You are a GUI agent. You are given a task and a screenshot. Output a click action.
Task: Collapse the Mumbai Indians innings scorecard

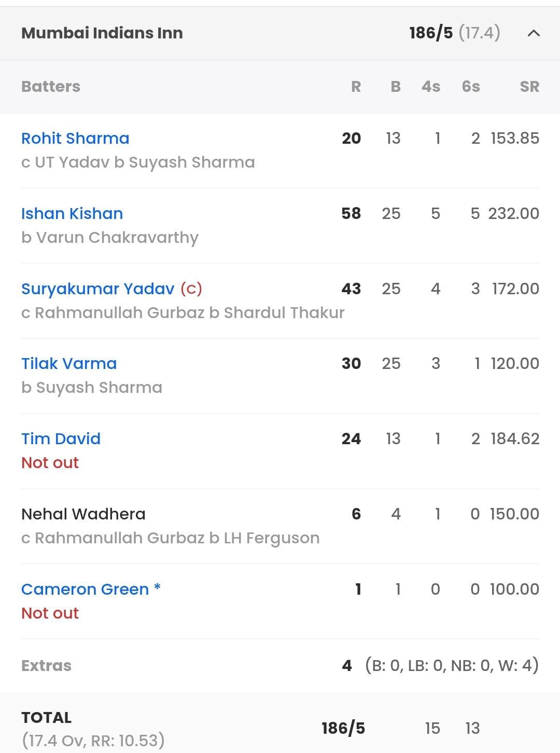coord(532,34)
